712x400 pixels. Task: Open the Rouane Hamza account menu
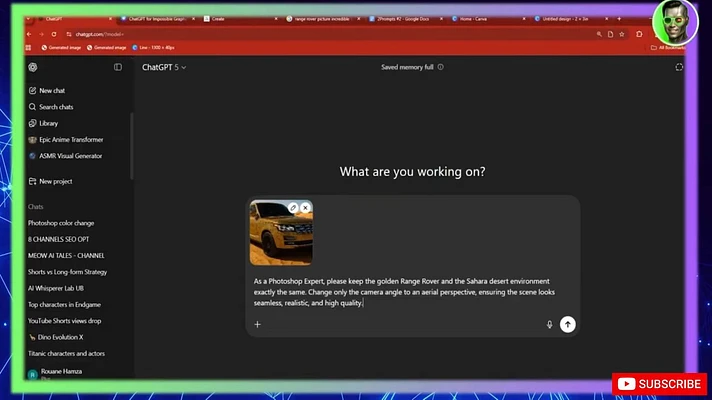pos(55,373)
